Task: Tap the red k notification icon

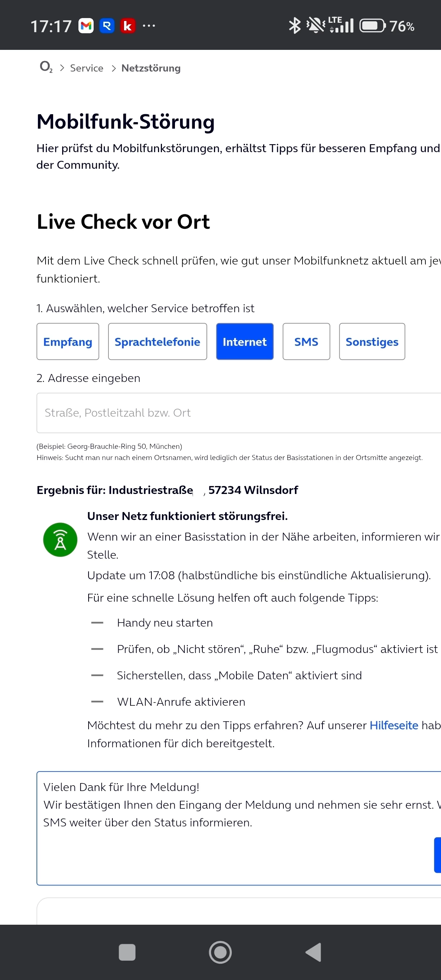Action: click(x=128, y=26)
